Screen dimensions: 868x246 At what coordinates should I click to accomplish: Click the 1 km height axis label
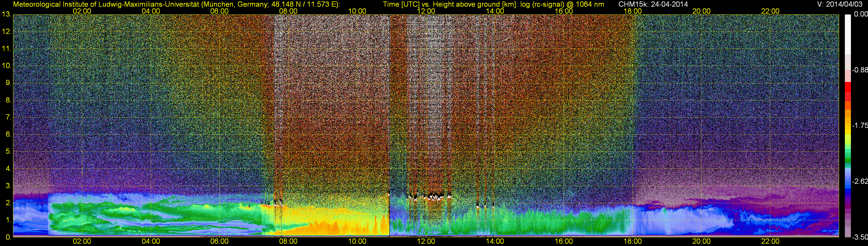(8, 220)
